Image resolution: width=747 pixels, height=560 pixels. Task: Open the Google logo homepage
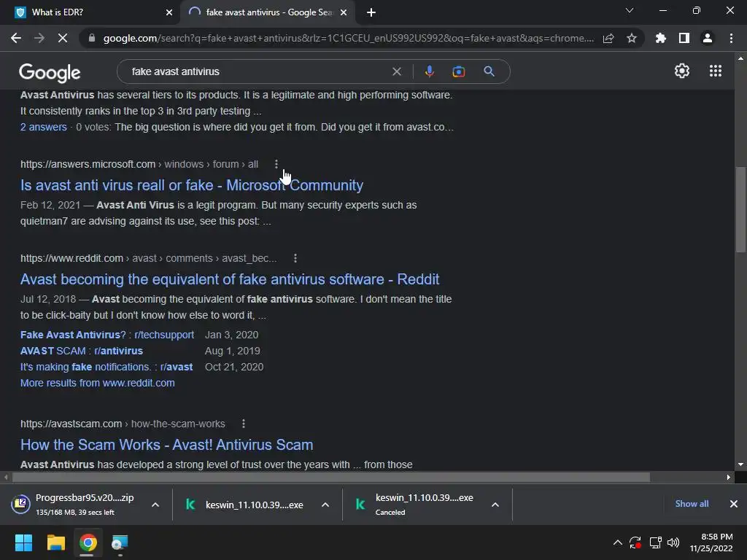click(x=50, y=72)
